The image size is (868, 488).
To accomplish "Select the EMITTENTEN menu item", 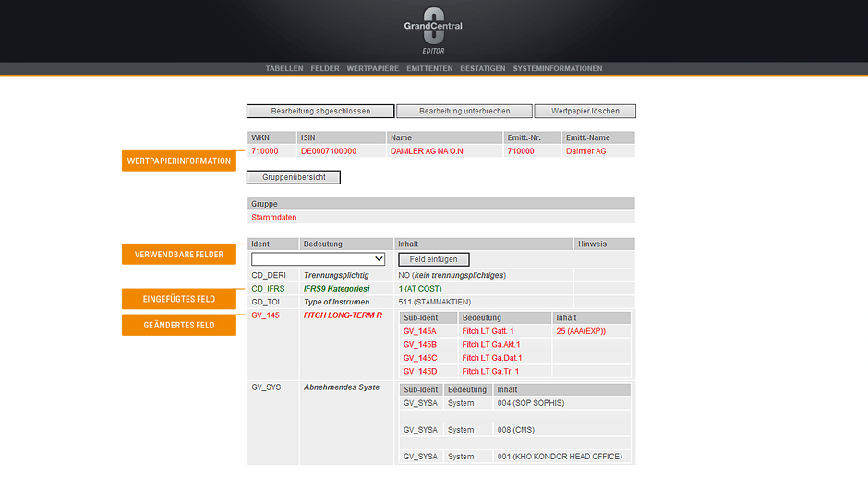I will [429, 68].
